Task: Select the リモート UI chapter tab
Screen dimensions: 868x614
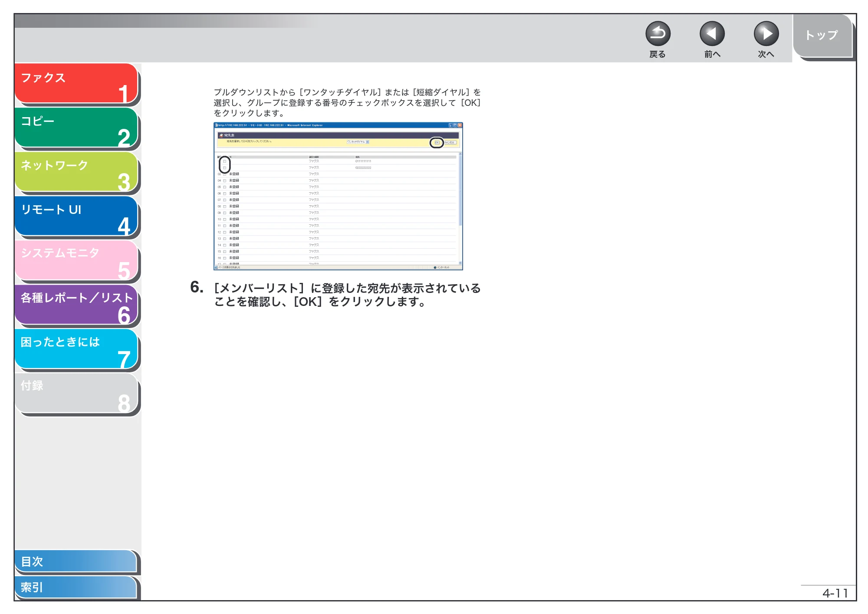Action: click(76, 217)
